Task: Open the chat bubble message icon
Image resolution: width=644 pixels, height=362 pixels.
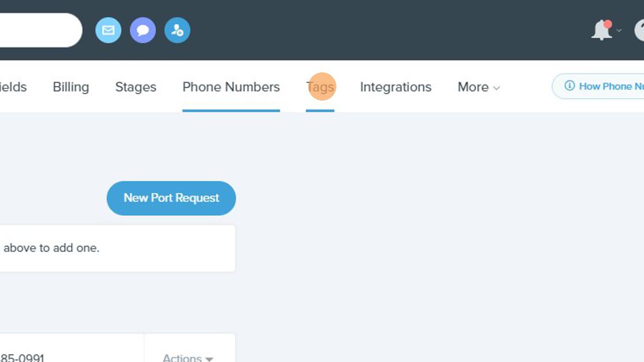Action: 143,30
